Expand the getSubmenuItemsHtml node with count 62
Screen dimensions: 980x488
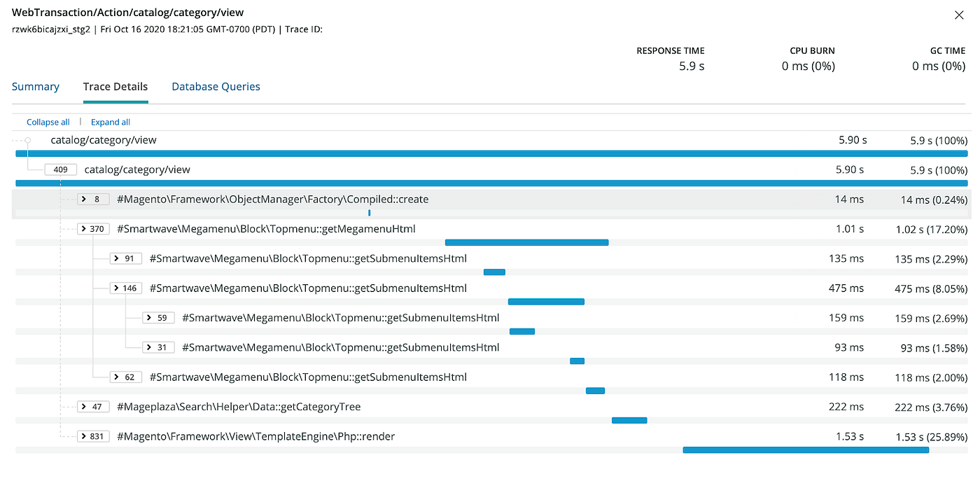tap(126, 377)
